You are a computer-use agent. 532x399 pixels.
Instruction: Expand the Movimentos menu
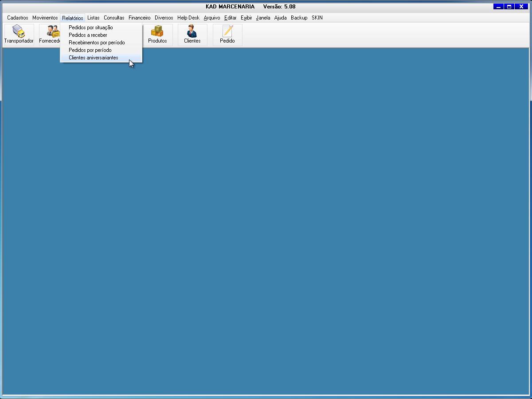point(45,18)
